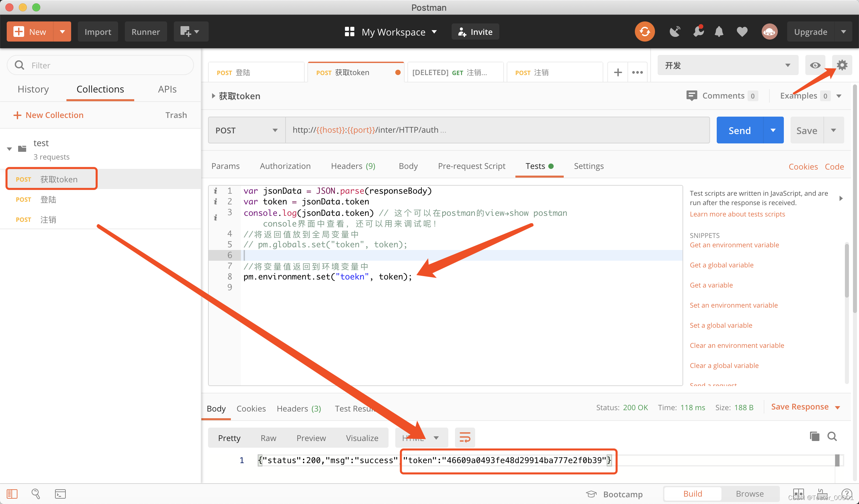Toggle environment quick look eye icon

pyautogui.click(x=815, y=65)
